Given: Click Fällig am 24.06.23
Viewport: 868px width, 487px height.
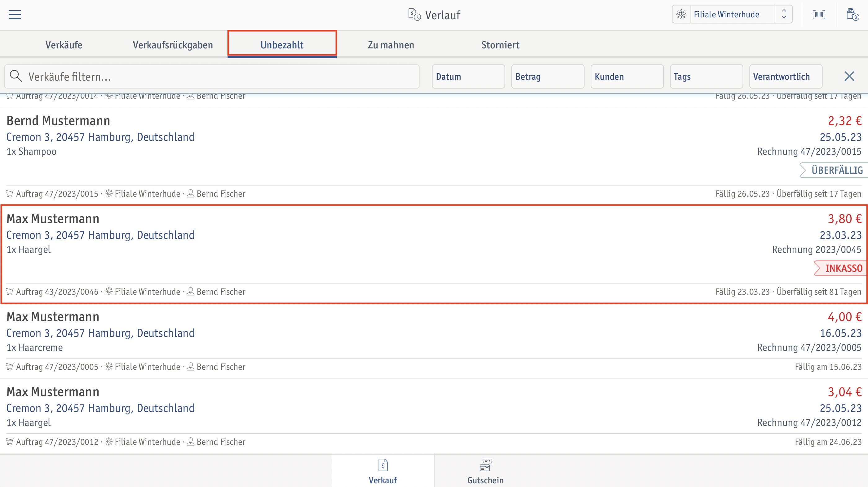Looking at the screenshot, I should pyautogui.click(x=828, y=442).
